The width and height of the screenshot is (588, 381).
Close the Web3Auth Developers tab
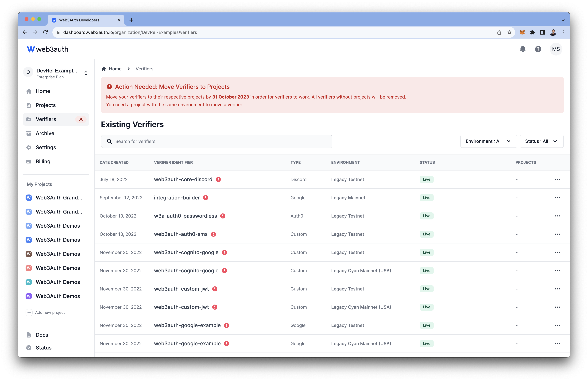[x=119, y=20]
